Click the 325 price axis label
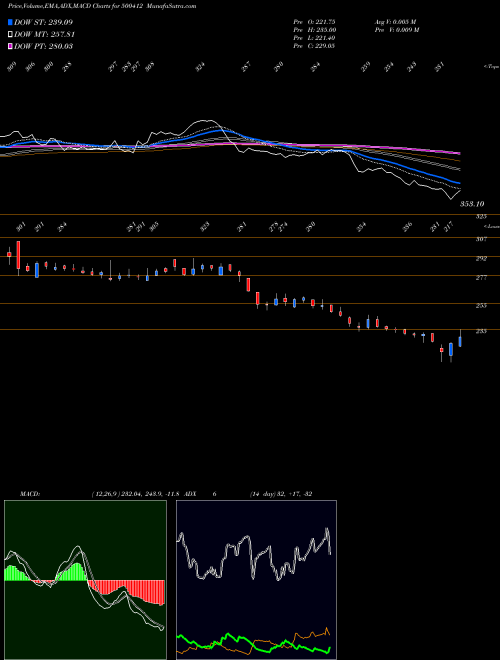This screenshot has height=660, width=500. (x=481, y=216)
